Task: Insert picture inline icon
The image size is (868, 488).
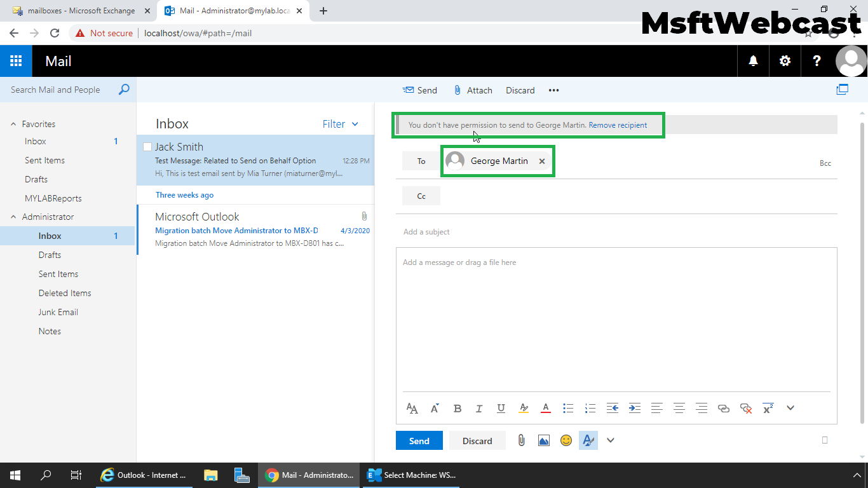Action: 543,440
